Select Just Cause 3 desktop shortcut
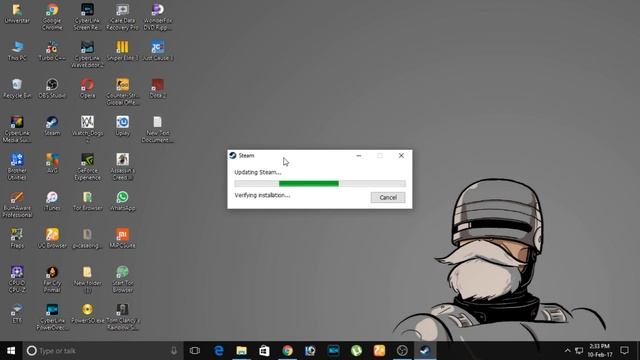The height and width of the screenshot is (360, 640). pos(158,51)
